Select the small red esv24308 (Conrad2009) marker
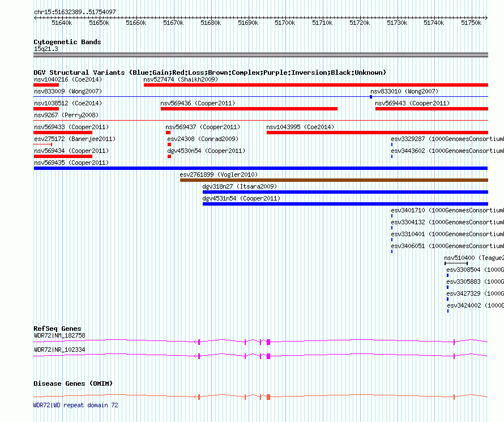 (x=169, y=144)
